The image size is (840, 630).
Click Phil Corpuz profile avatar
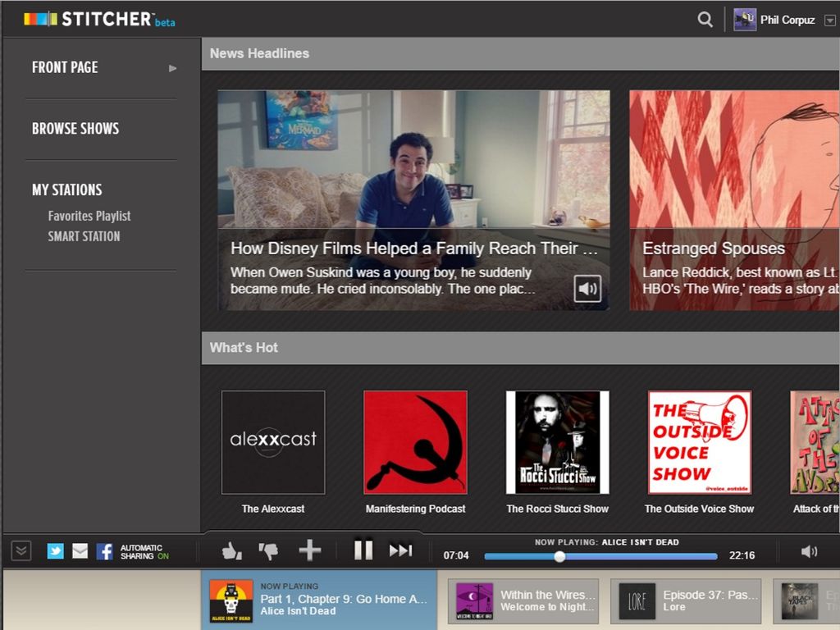coord(745,20)
